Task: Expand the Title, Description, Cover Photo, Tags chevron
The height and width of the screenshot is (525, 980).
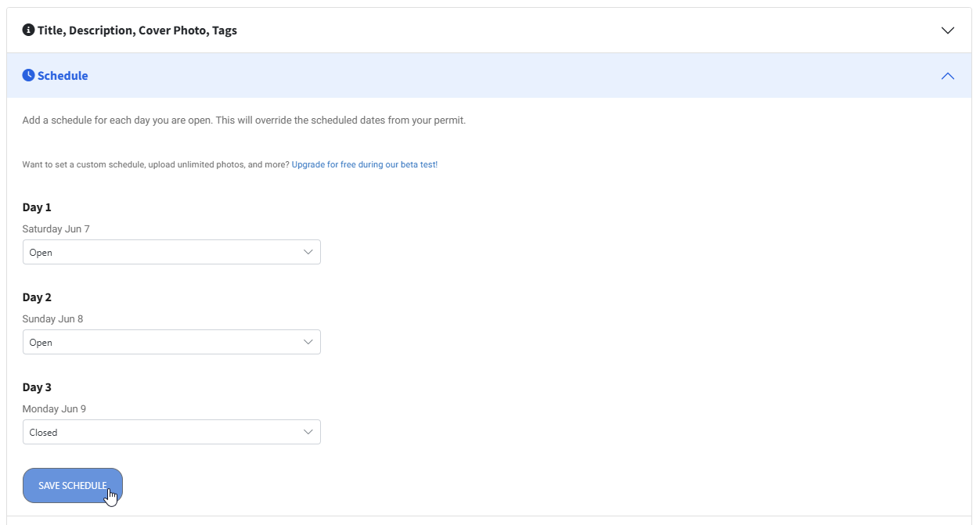Action: 947,31
